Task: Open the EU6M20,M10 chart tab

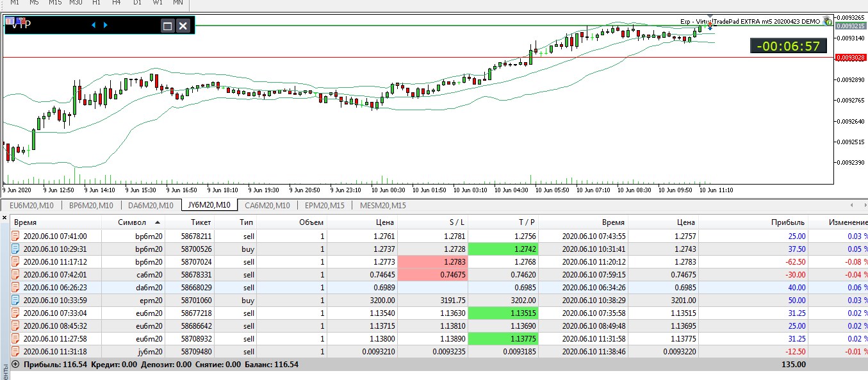Action: [32, 205]
